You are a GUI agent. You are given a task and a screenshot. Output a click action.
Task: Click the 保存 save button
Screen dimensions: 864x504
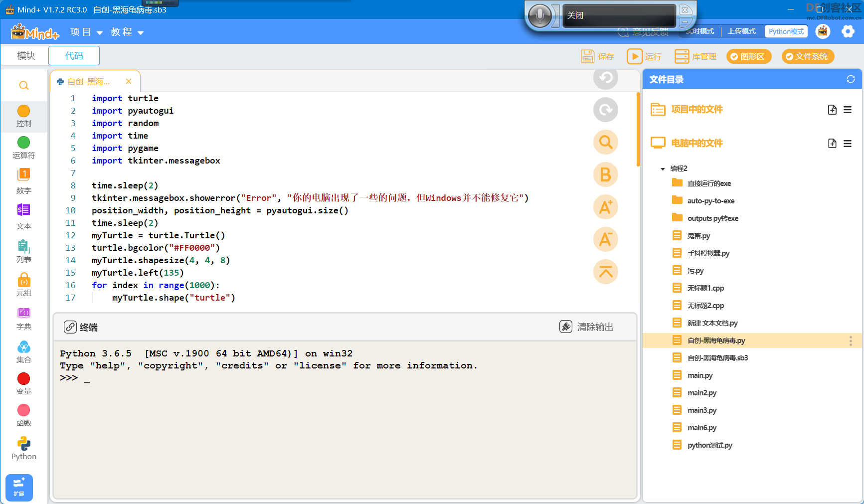coord(598,56)
